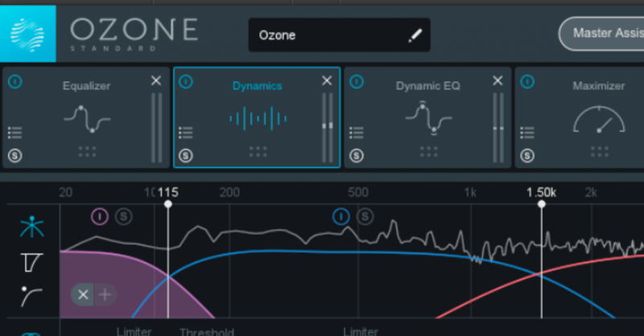The width and height of the screenshot is (644, 336).
Task: Edit the Ozone preset name with pencil icon
Action: click(415, 35)
